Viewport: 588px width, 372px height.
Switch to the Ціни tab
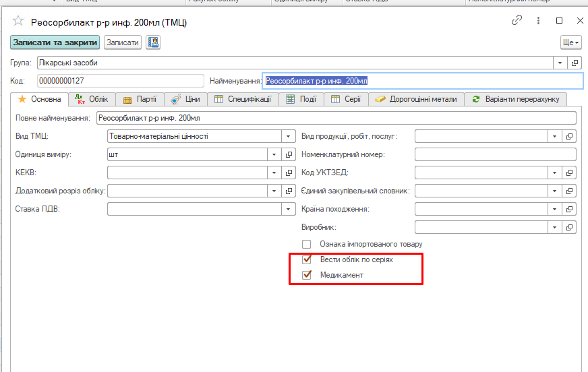185,99
